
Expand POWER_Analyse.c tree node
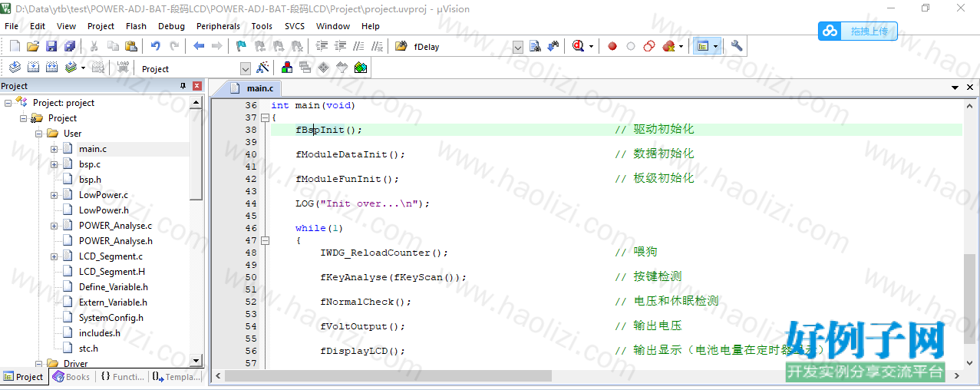[x=54, y=226]
